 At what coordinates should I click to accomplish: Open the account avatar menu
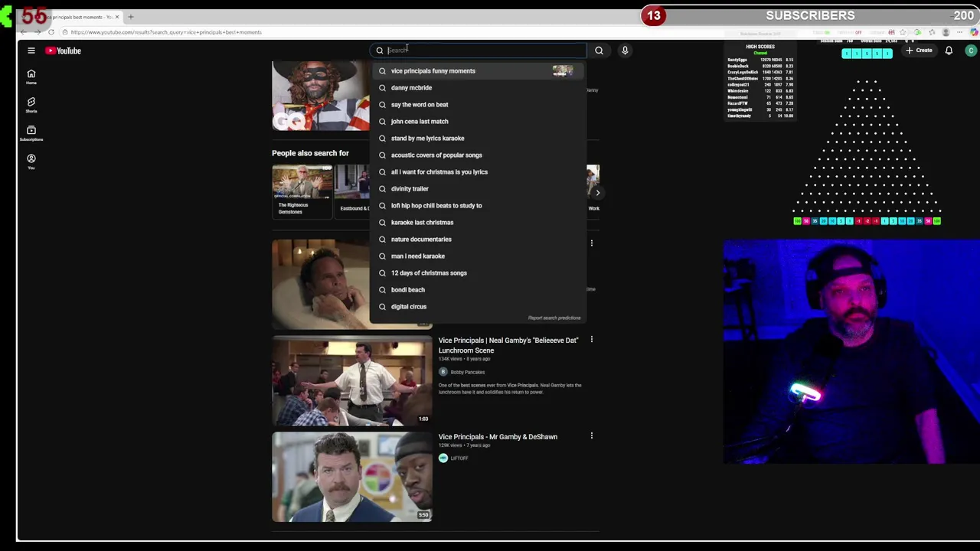[971, 51]
